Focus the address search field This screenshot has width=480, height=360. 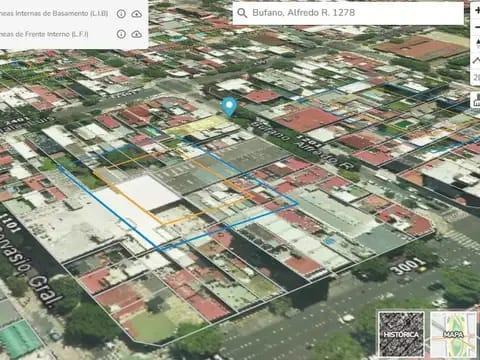pyautogui.click(x=348, y=13)
